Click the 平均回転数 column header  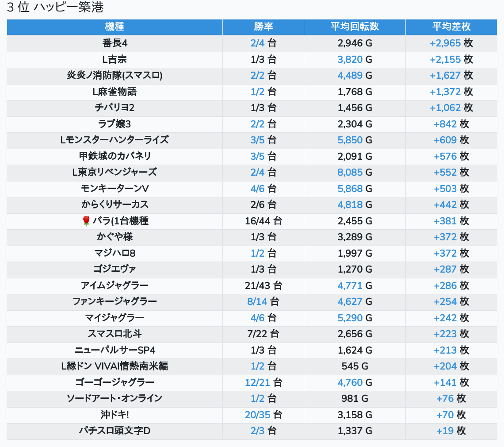tap(355, 27)
